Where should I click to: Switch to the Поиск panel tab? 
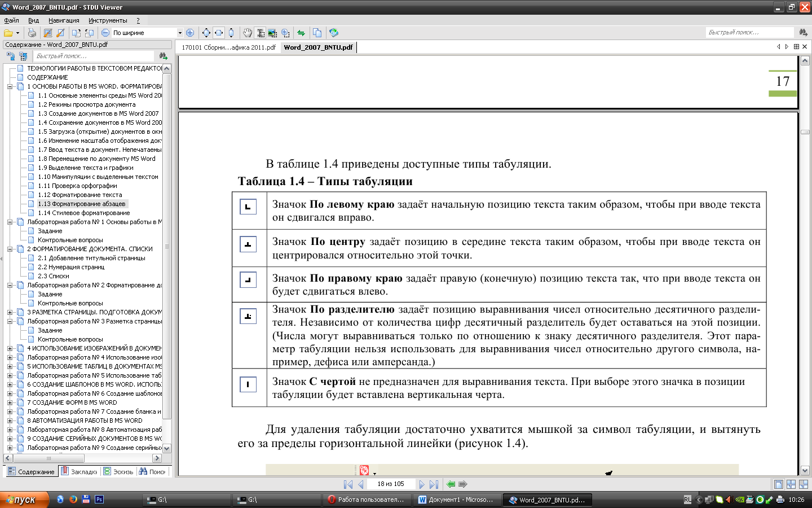coord(152,471)
